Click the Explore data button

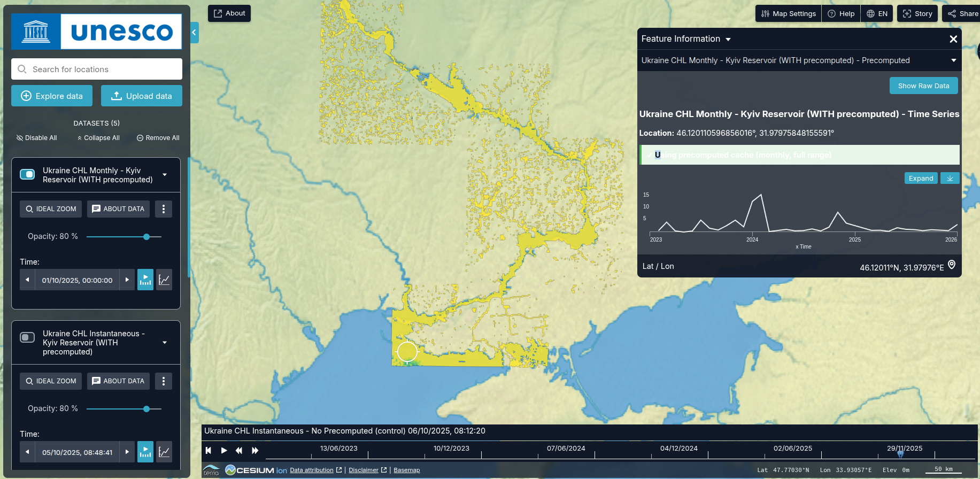pyautogui.click(x=52, y=96)
